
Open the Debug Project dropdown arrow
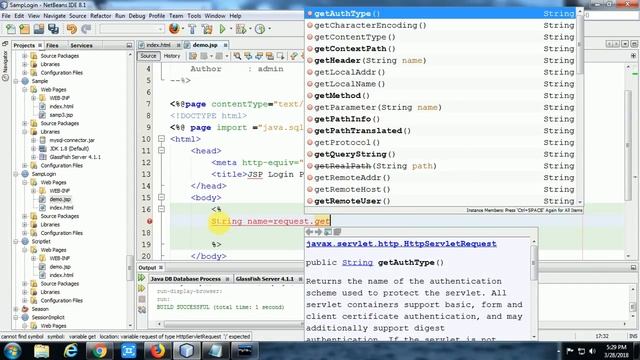point(249,29)
